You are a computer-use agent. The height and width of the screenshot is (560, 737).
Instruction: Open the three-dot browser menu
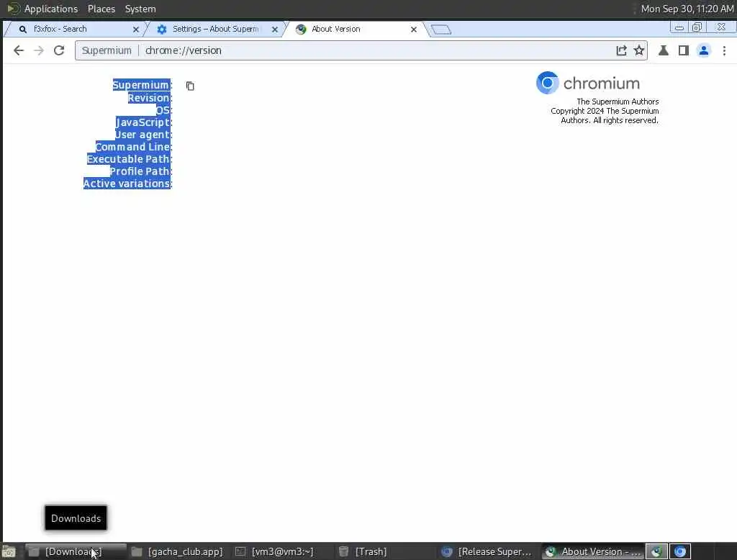pyautogui.click(x=724, y=50)
